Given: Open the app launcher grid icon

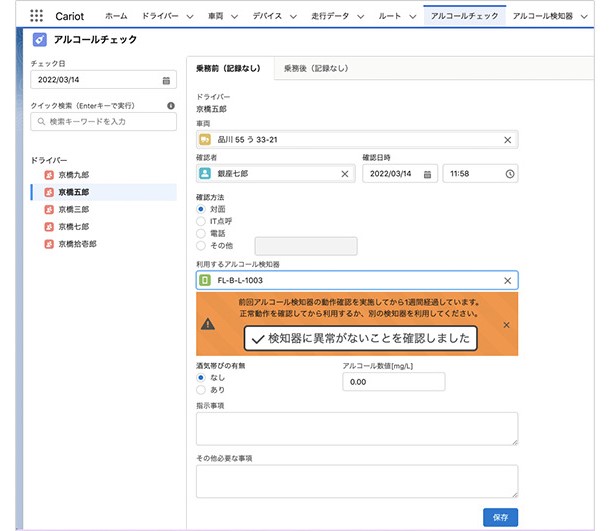Looking at the screenshot, I should click(x=37, y=16).
